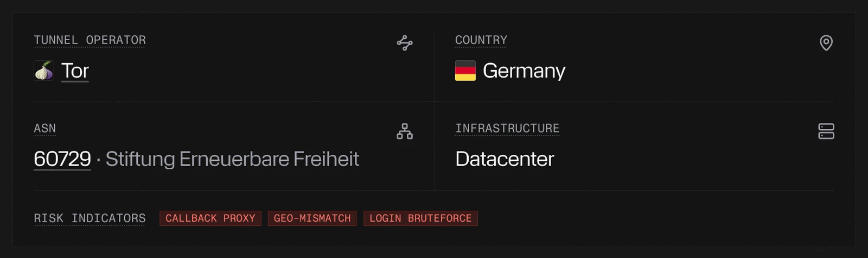
Task: Open ASN 60729 link
Action: pos(62,159)
